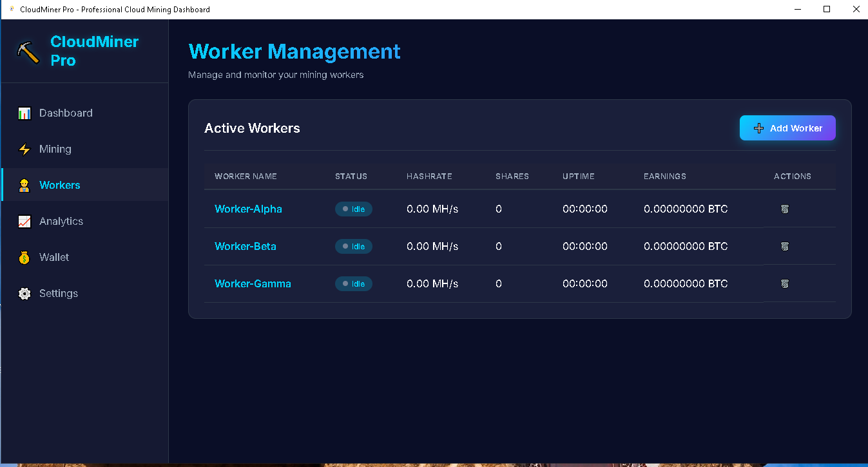Maximize the CloudMiner Pro window
This screenshot has height=467, width=868.
827,9
